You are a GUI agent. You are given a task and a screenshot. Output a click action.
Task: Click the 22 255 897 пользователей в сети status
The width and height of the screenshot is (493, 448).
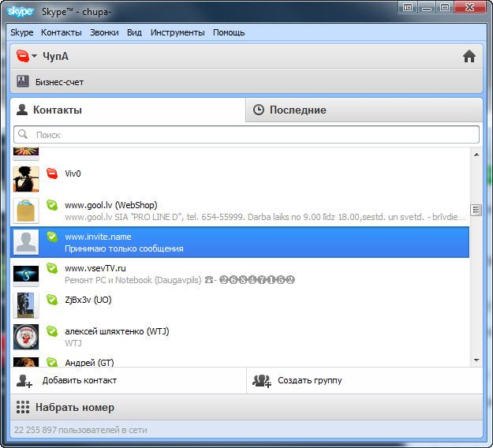(80, 430)
